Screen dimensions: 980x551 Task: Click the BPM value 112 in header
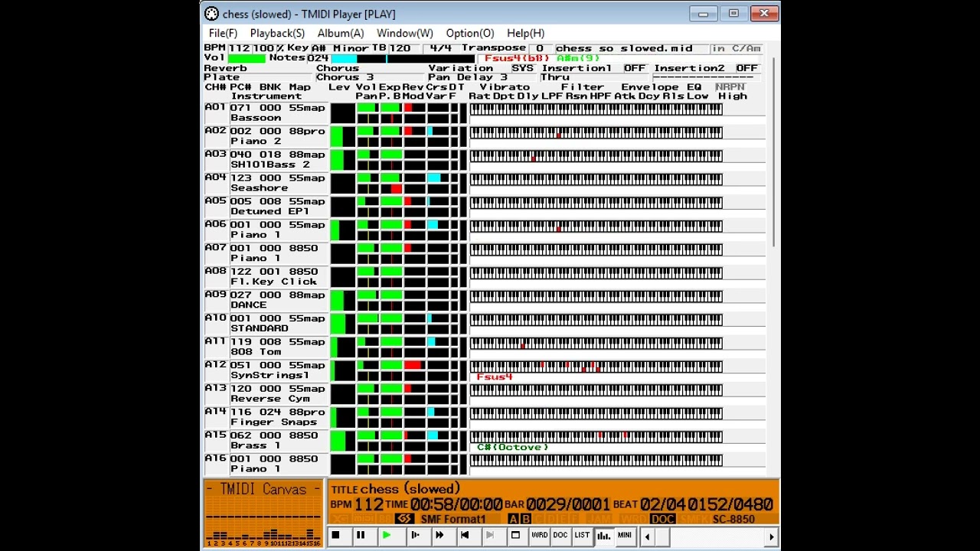[239, 48]
